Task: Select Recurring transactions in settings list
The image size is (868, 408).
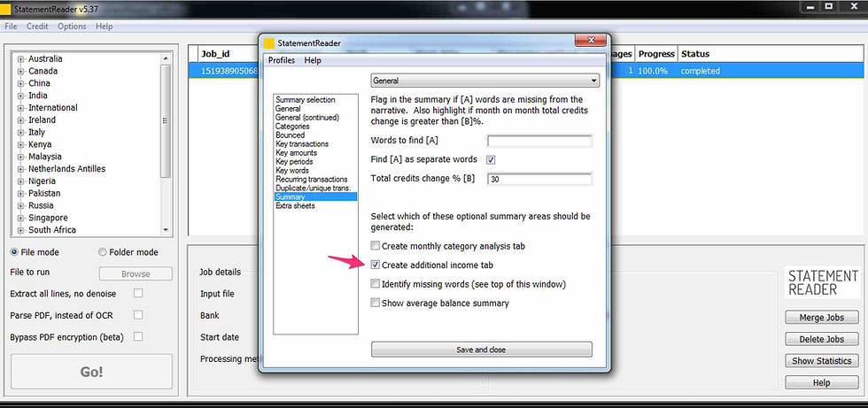Action: click(x=312, y=179)
